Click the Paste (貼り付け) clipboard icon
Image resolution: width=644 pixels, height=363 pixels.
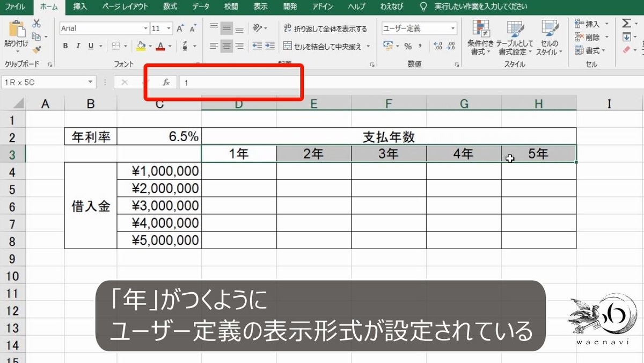pyautogui.click(x=17, y=29)
